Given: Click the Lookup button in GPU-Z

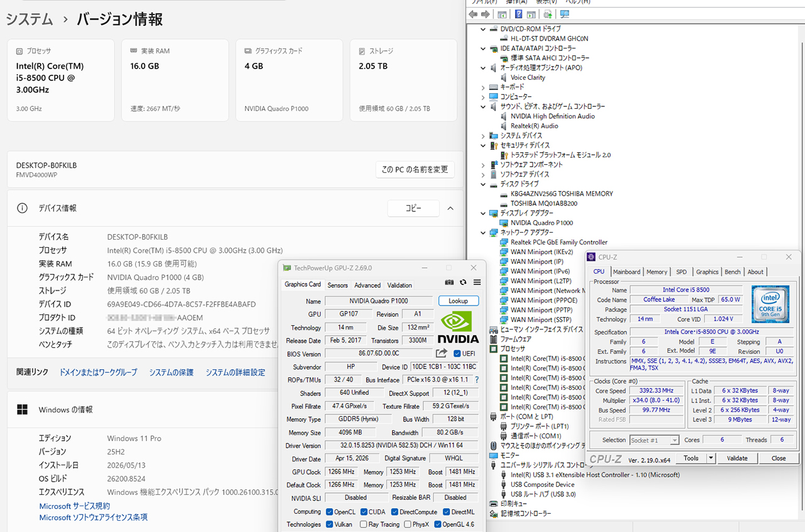Looking at the screenshot, I should [458, 301].
